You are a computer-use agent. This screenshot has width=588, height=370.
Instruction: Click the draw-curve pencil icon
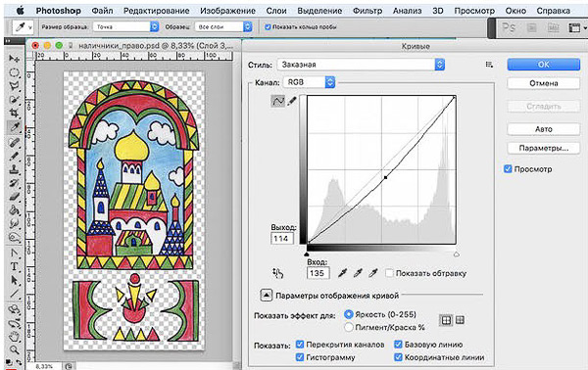[292, 101]
